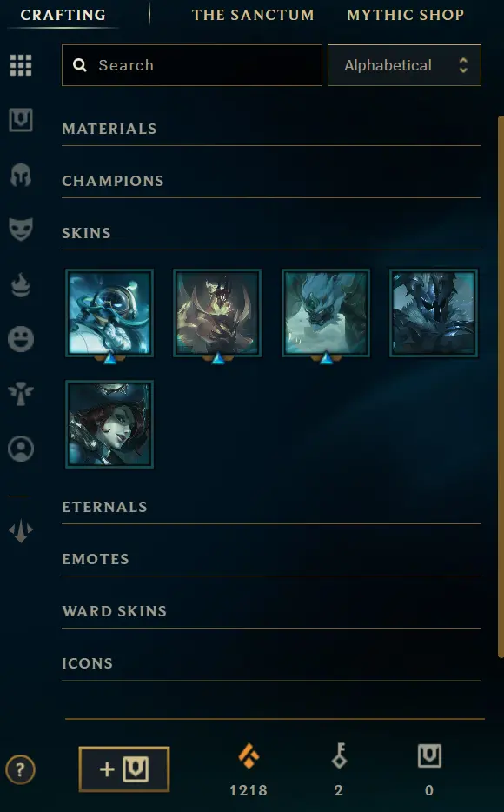Viewport: 504px width, 812px height.
Task: Filter loot by eternals flame icon
Action: pos(21,284)
